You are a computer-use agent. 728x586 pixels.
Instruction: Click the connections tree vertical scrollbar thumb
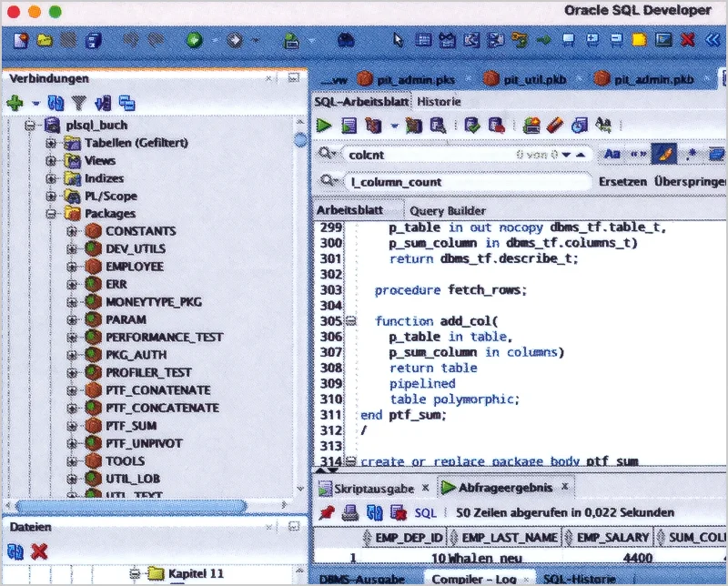click(x=300, y=140)
